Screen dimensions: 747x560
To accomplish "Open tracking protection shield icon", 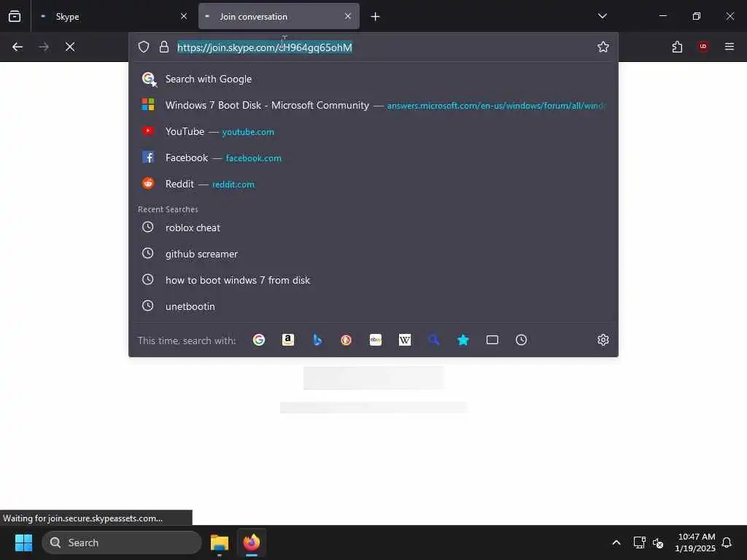I will (144, 47).
